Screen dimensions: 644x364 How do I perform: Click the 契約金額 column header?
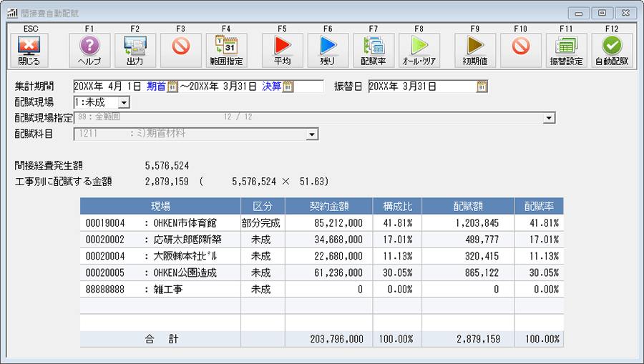(329, 206)
